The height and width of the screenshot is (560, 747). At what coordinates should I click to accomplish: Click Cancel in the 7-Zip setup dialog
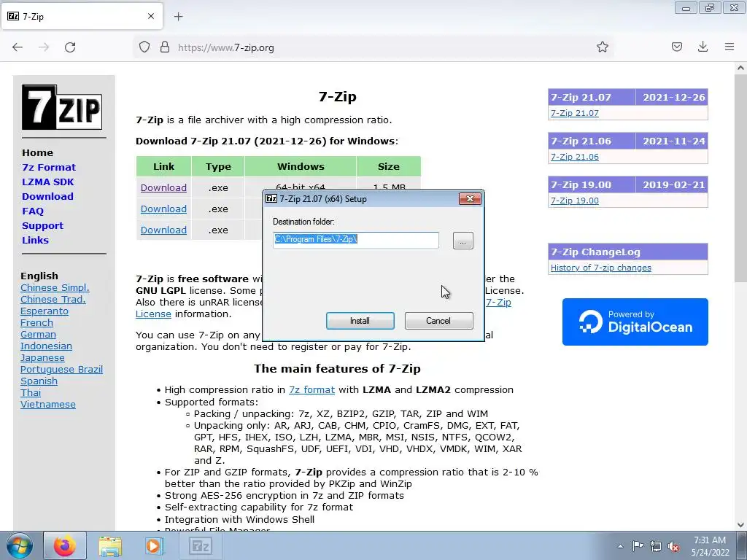point(438,321)
